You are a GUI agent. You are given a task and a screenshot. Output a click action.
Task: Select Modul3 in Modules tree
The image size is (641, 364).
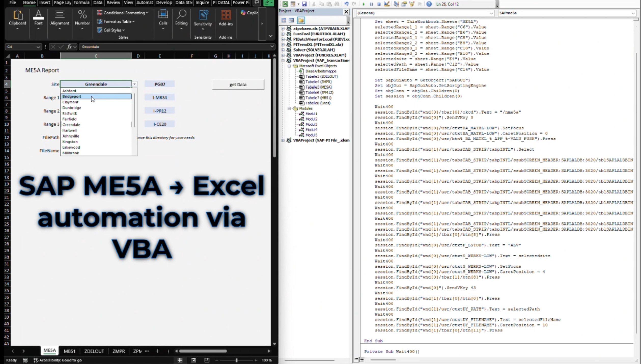(311, 124)
